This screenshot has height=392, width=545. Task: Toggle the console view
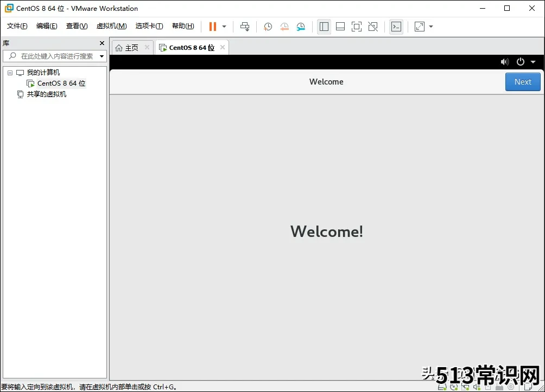(396, 27)
